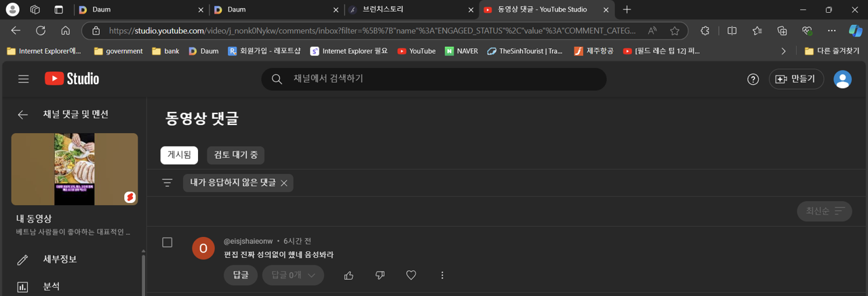Go to the browser home page icon
Viewport: 868px width, 296px height.
coord(65,31)
